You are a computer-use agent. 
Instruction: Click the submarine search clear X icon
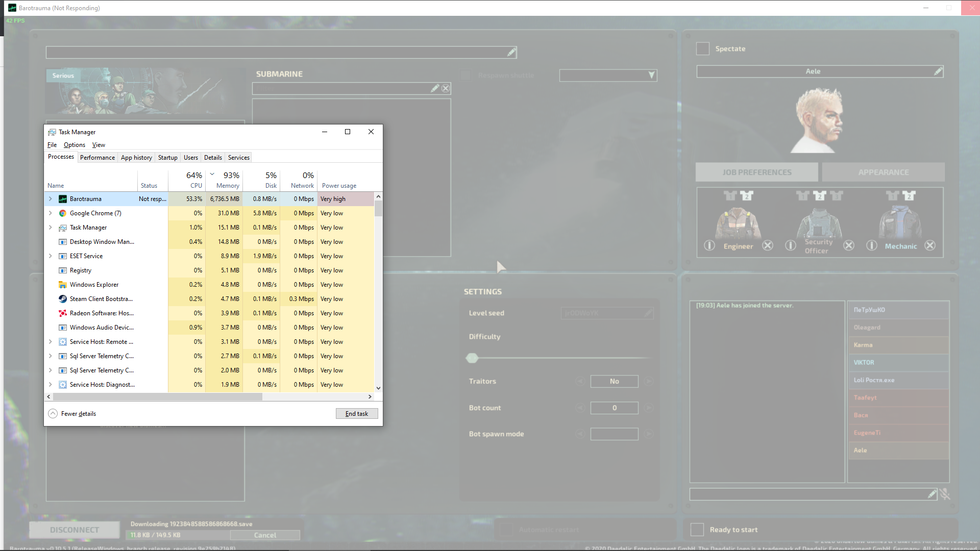tap(446, 88)
